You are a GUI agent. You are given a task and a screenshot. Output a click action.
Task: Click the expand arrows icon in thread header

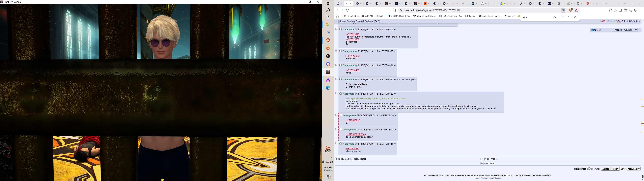[x=622, y=21]
